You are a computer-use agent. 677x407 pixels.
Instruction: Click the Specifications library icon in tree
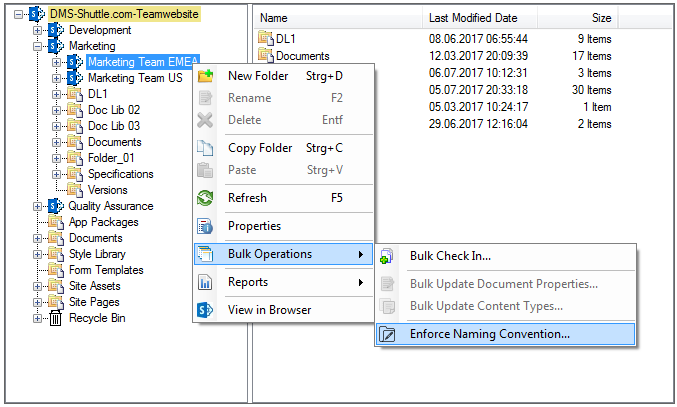(x=75, y=174)
